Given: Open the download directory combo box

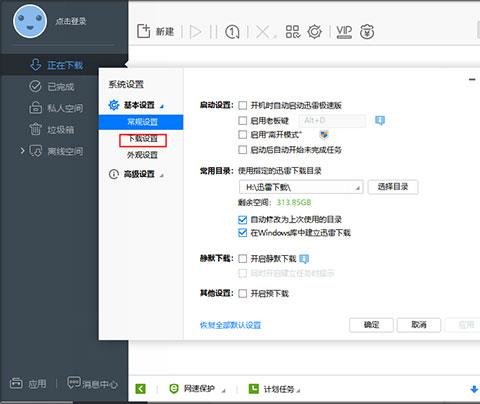Looking at the screenshot, I should (x=301, y=187).
